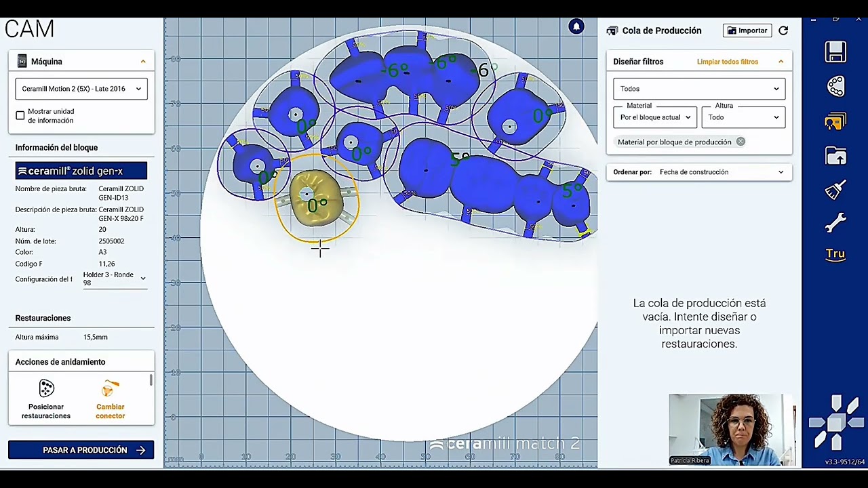Click the save disk icon in sidebar
The height and width of the screenshot is (488, 868).
point(835,52)
